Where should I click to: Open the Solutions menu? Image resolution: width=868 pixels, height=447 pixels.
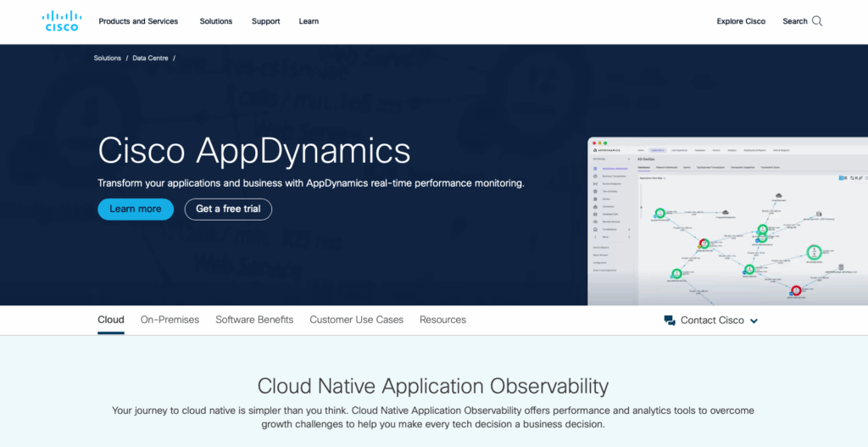tap(216, 21)
